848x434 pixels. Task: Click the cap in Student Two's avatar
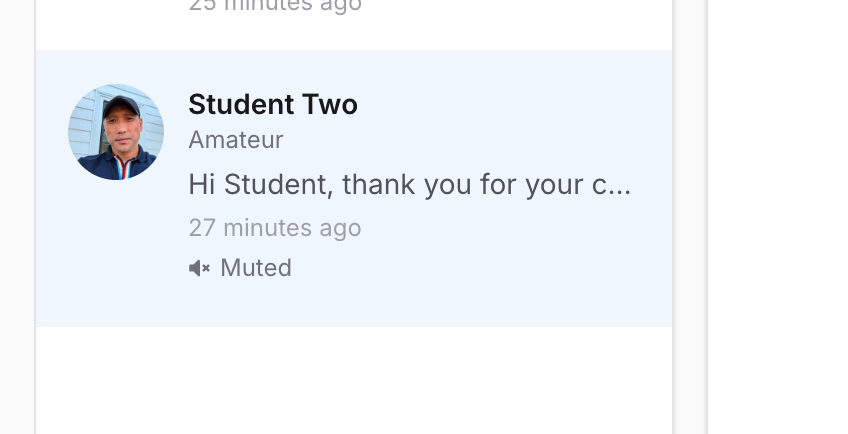click(x=118, y=104)
